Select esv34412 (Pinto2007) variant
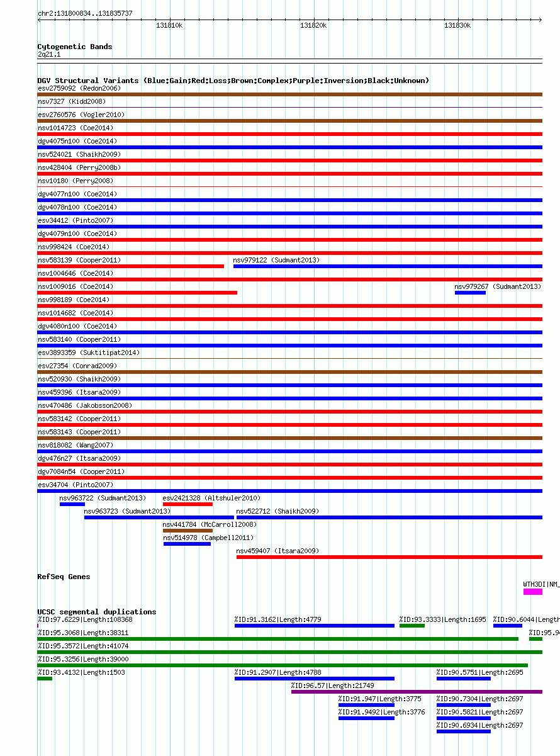 pos(289,227)
